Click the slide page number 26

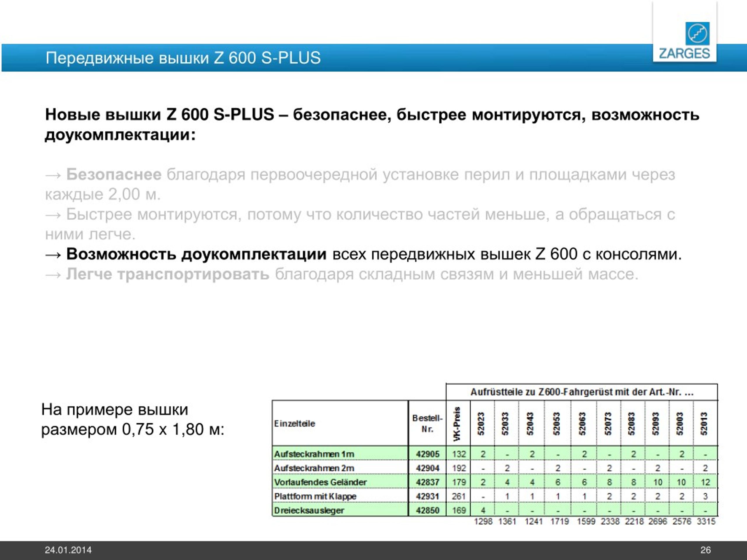coord(706,550)
